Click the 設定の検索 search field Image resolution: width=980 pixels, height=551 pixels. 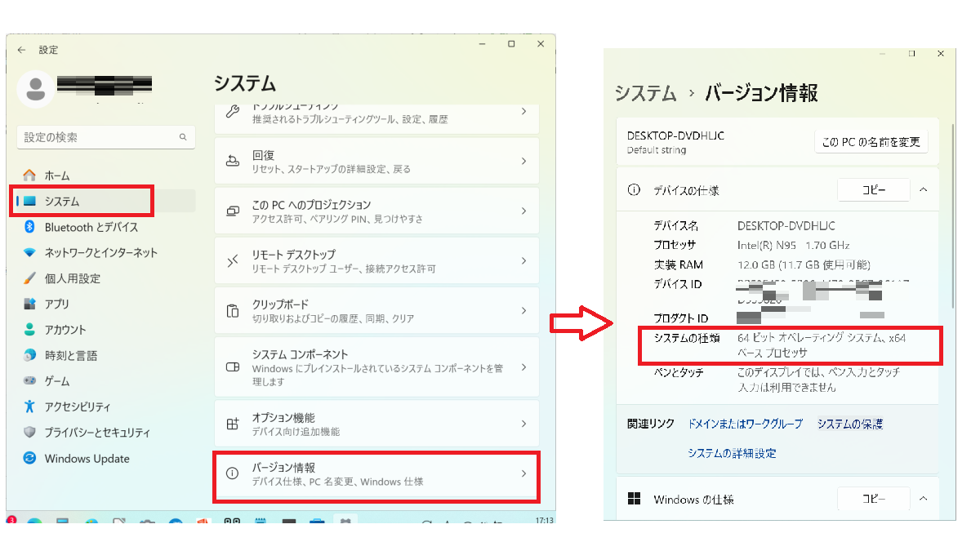pyautogui.click(x=106, y=137)
